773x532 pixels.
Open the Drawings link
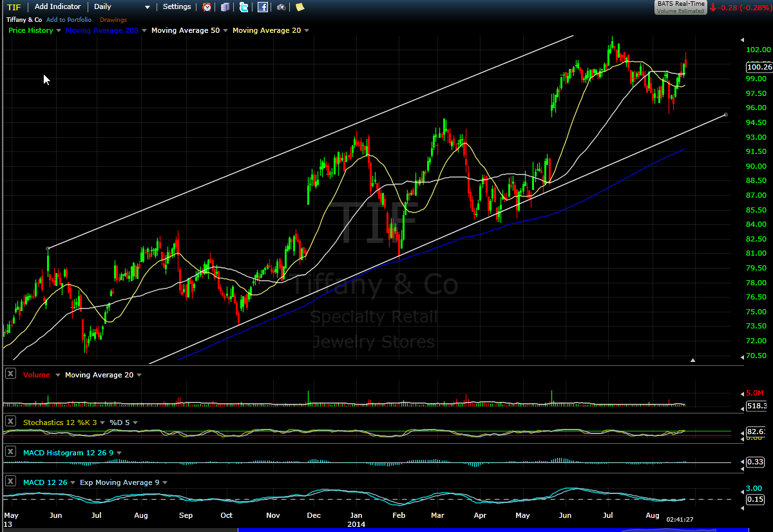coord(113,20)
